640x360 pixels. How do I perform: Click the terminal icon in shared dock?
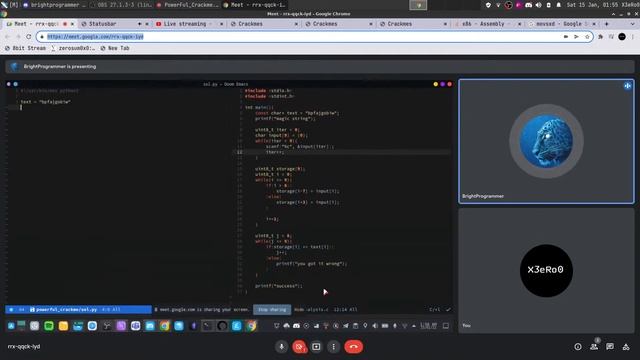(x=208, y=326)
